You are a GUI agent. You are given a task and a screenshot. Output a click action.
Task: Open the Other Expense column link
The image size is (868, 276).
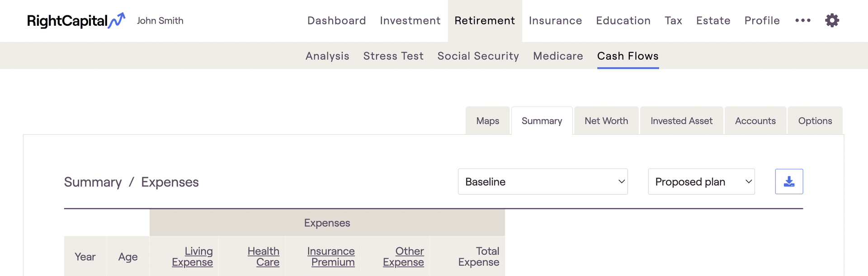[404, 257]
